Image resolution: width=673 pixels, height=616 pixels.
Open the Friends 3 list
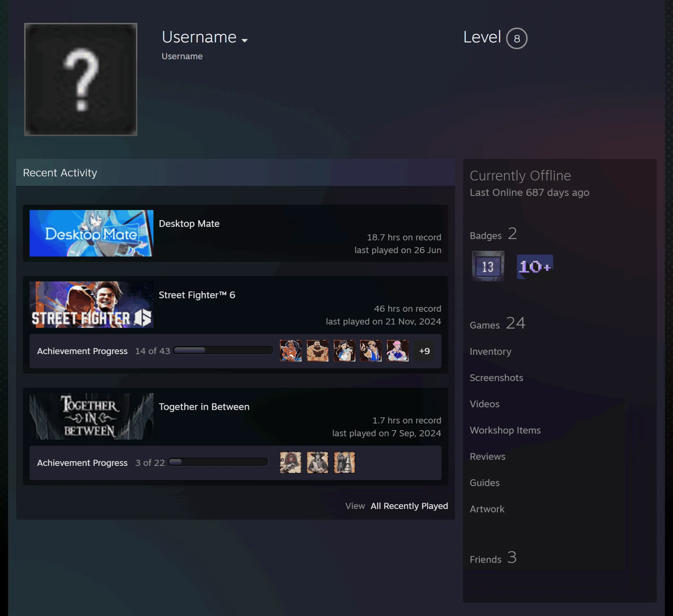[493, 557]
